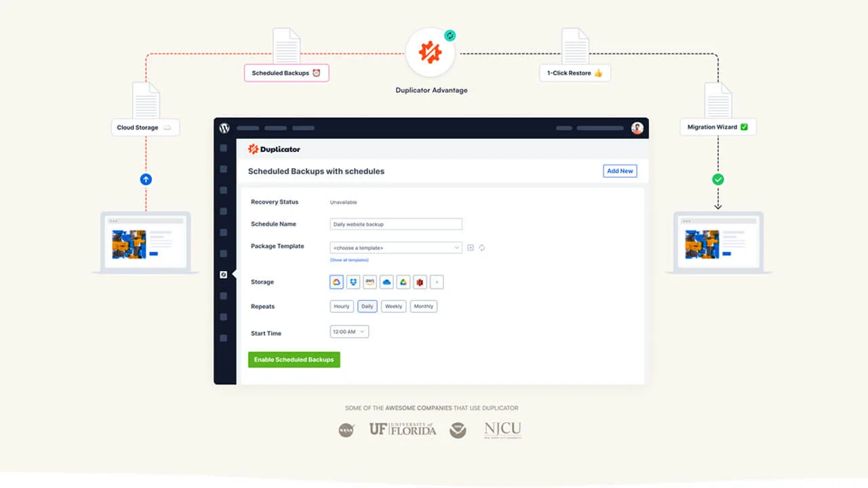Click Enable Scheduled Backups button
Screen dimensions: 868x488
[x=294, y=360]
